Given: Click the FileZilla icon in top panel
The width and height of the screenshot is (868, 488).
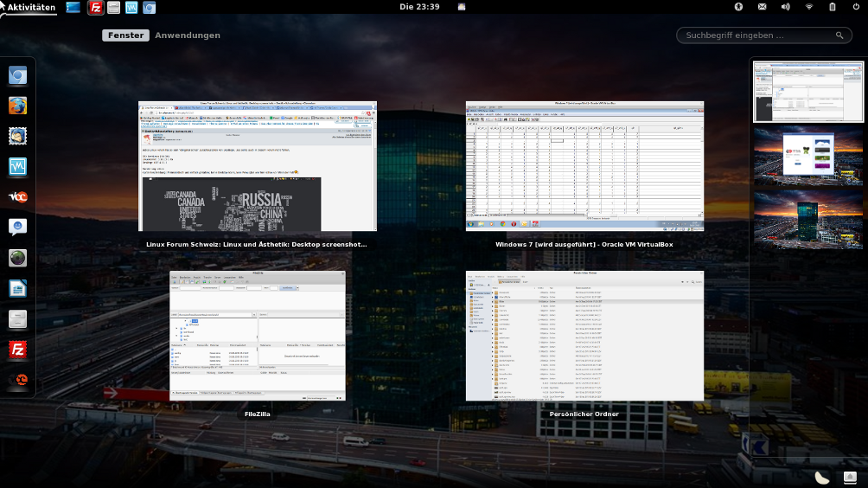Looking at the screenshot, I should pyautogui.click(x=96, y=7).
